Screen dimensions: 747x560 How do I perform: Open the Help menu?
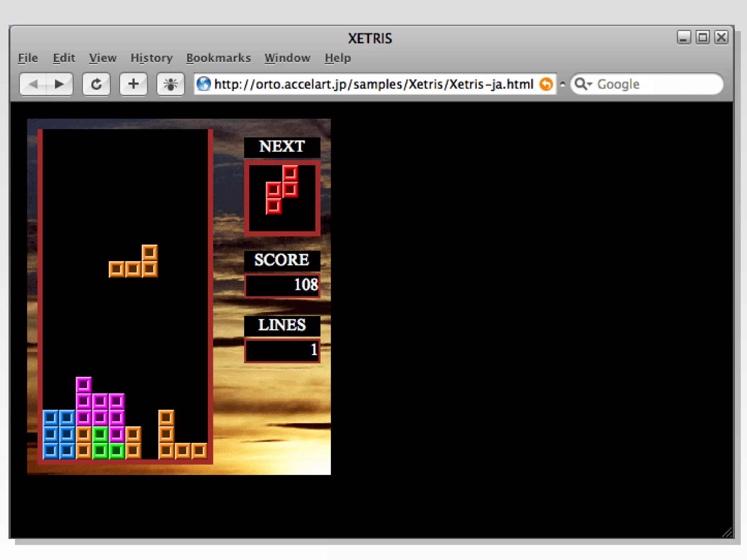(338, 58)
